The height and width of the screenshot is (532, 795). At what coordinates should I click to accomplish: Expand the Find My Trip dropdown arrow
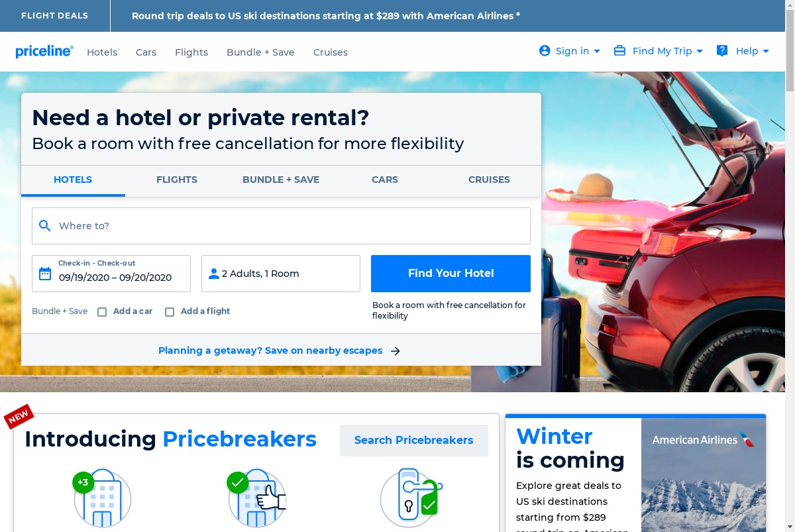[700, 52]
